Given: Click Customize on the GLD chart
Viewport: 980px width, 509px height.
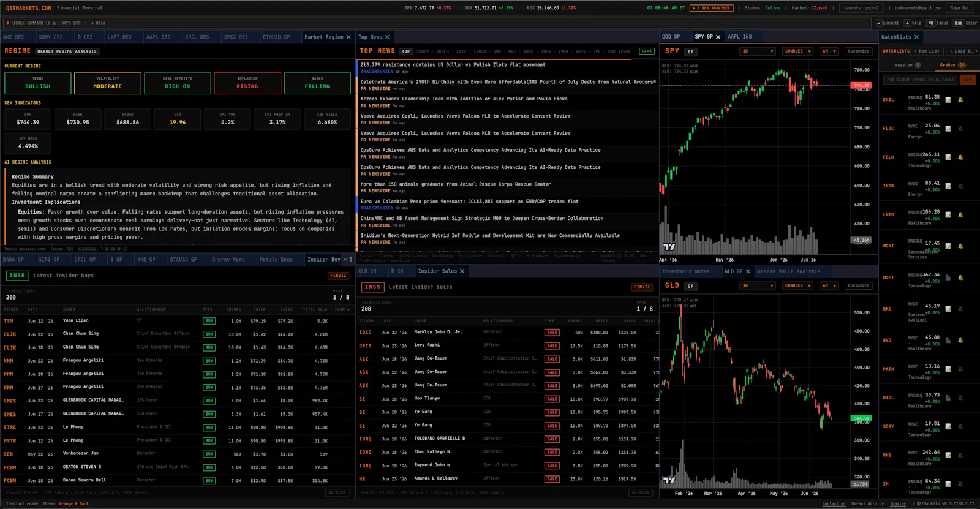Looking at the screenshot, I should tap(858, 285).
